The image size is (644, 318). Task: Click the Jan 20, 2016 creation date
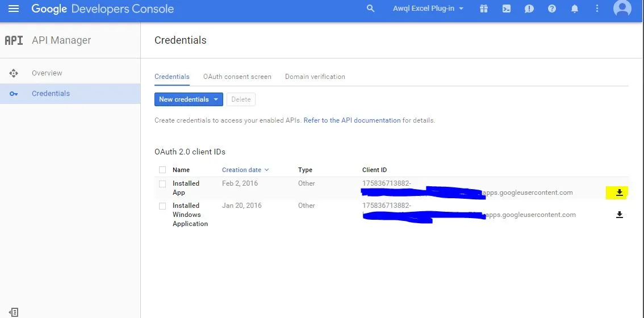coord(241,206)
